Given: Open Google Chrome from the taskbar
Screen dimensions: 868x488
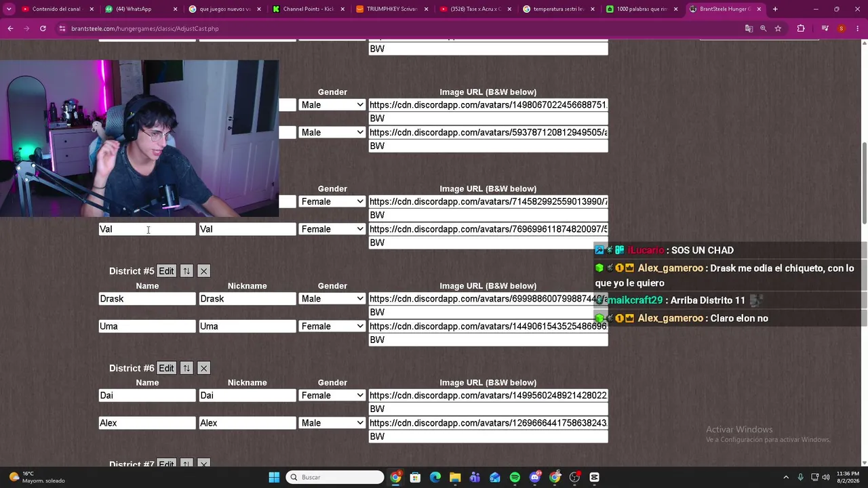Looking at the screenshot, I should [395, 477].
